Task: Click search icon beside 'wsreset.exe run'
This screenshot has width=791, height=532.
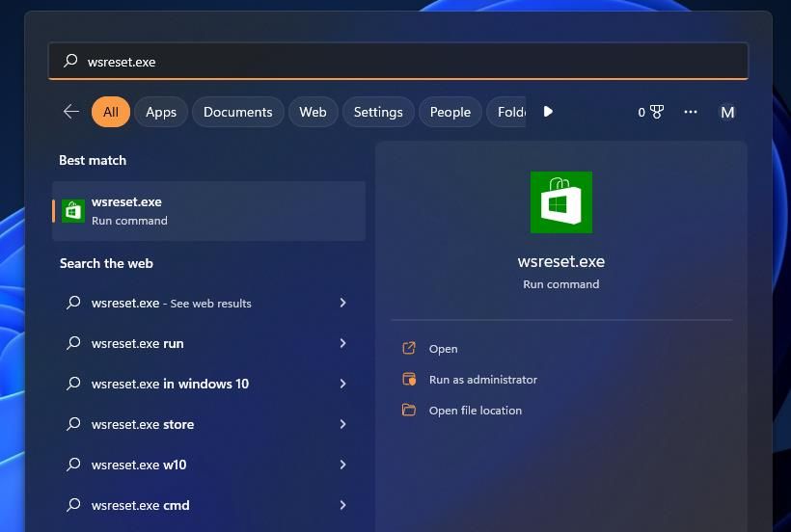Action: click(x=73, y=343)
